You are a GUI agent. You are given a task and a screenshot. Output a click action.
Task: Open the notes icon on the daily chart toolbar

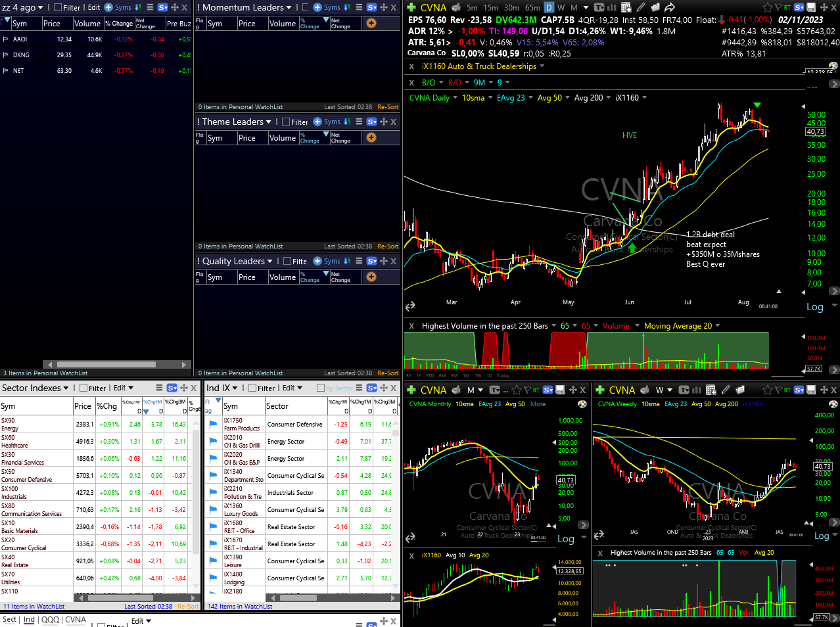(x=655, y=7)
